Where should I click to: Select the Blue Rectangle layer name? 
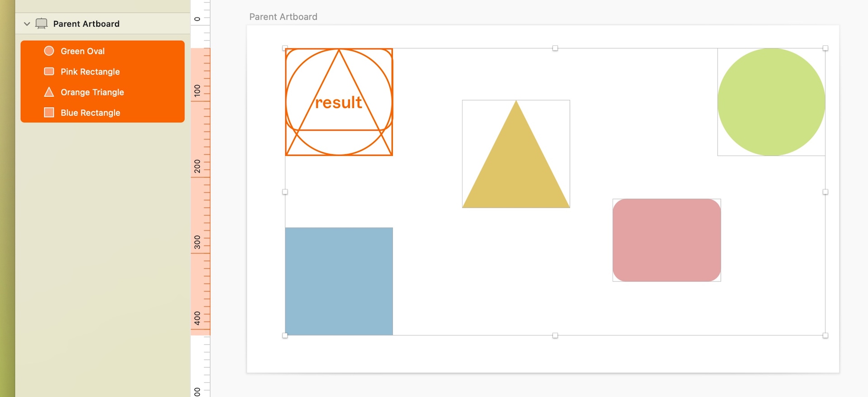click(90, 113)
